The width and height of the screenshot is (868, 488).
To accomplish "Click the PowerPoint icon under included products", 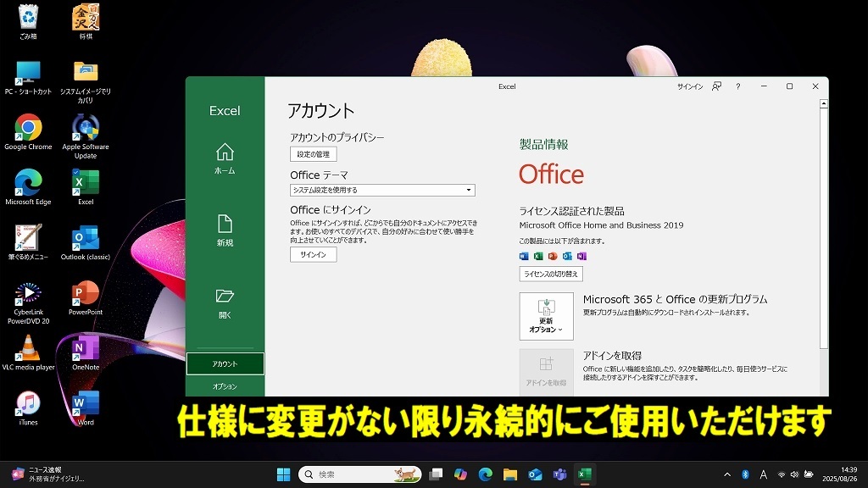I will coord(553,256).
